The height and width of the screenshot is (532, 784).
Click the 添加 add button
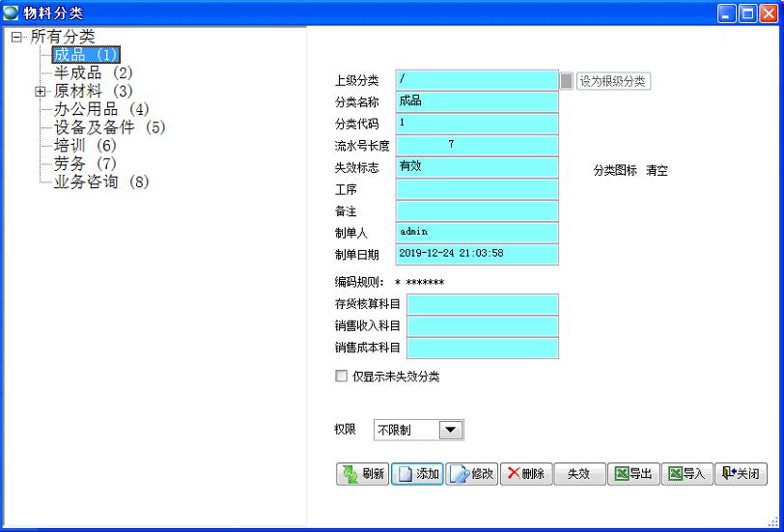coord(417,474)
